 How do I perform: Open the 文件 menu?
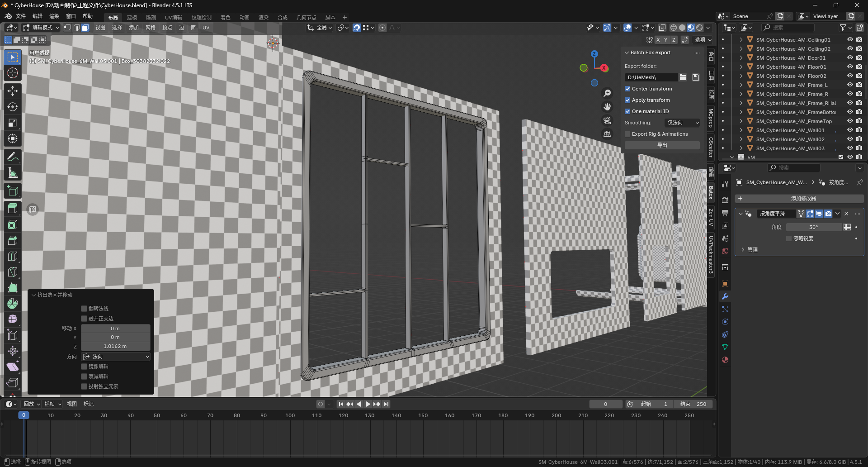(x=21, y=16)
